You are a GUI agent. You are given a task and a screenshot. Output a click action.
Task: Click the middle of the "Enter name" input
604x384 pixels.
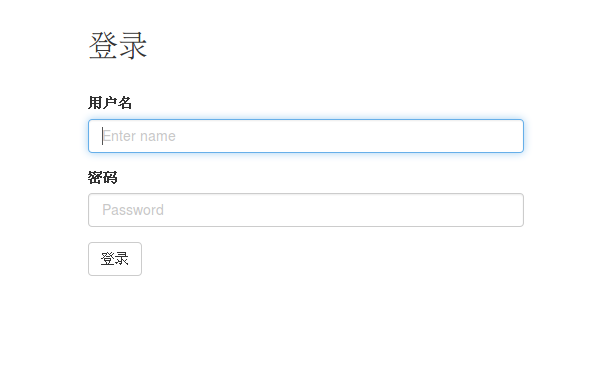coord(306,136)
